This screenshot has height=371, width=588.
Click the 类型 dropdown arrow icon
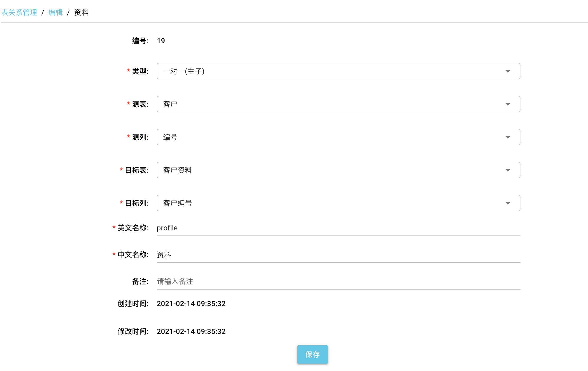coord(508,71)
